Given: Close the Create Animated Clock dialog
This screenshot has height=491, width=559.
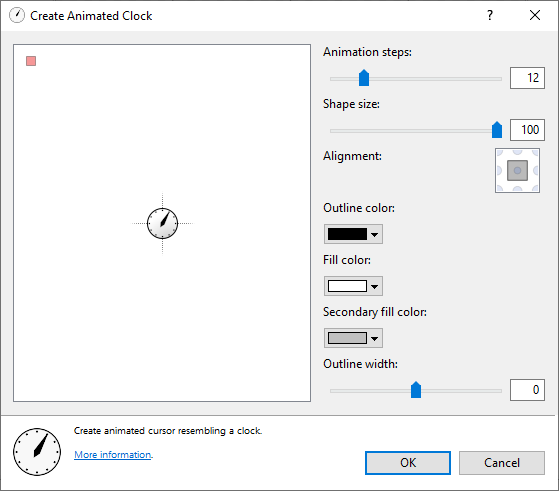Looking at the screenshot, I should (535, 15).
